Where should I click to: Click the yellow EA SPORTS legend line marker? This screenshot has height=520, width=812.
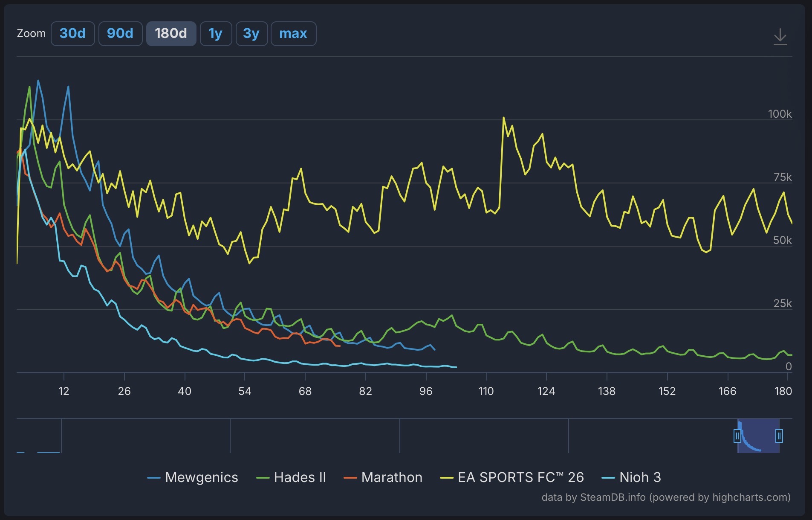pos(447,478)
